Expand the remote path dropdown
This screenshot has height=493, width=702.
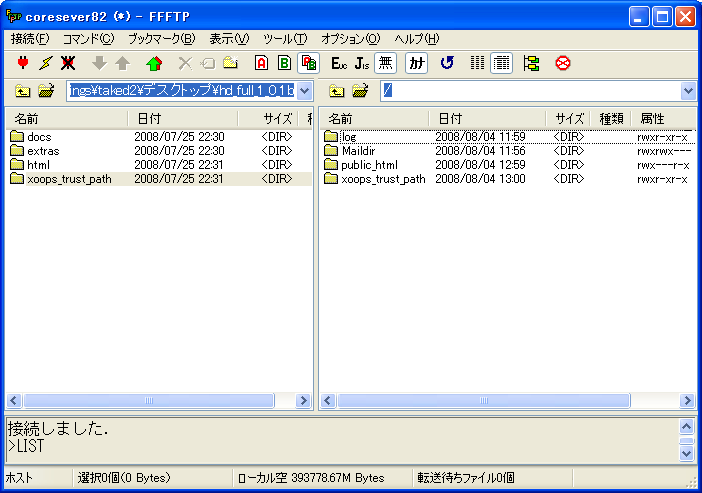688,91
